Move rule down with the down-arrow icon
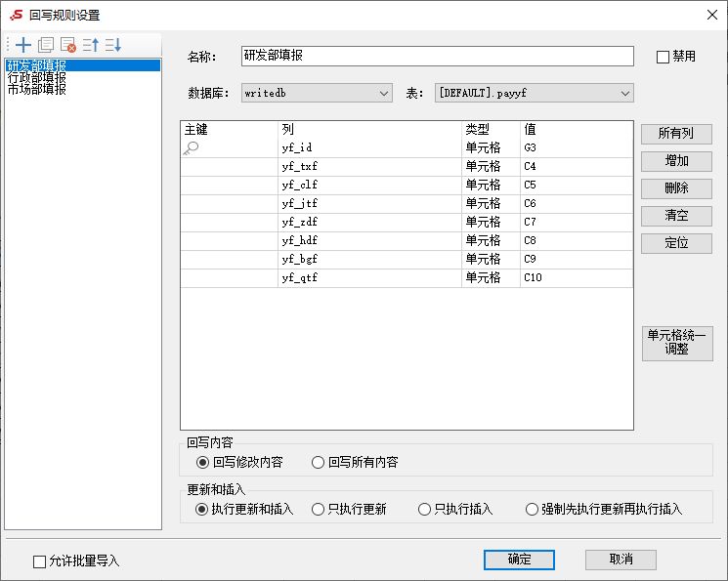Screen dimensions: 728x581 (x=112, y=45)
